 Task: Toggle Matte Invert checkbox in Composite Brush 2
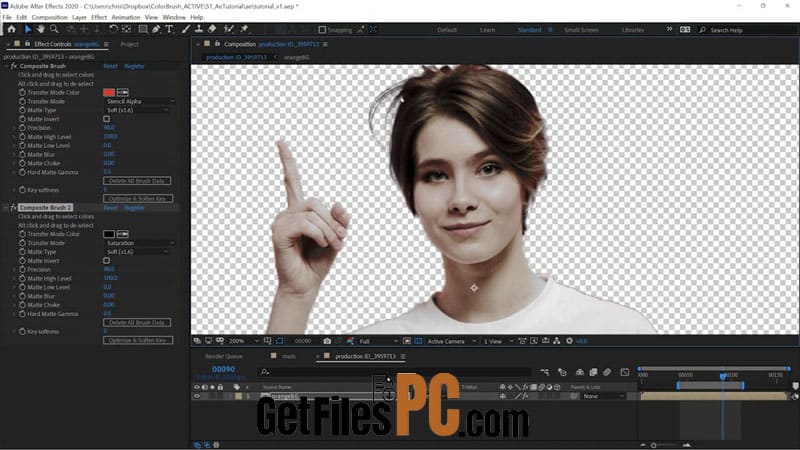point(107,261)
